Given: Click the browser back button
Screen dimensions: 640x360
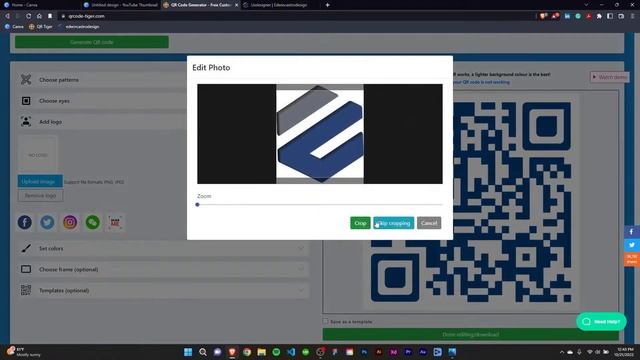Looking at the screenshot, I should pos(7,16).
